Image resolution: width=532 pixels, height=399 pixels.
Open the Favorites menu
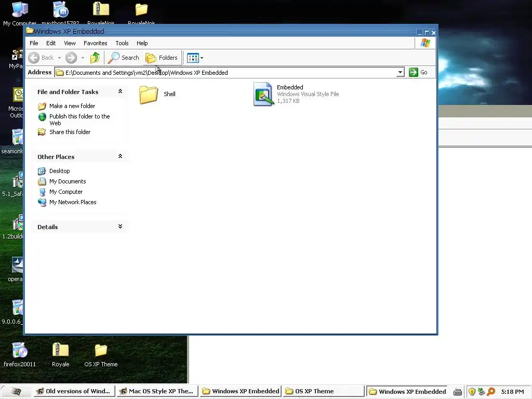click(x=96, y=43)
